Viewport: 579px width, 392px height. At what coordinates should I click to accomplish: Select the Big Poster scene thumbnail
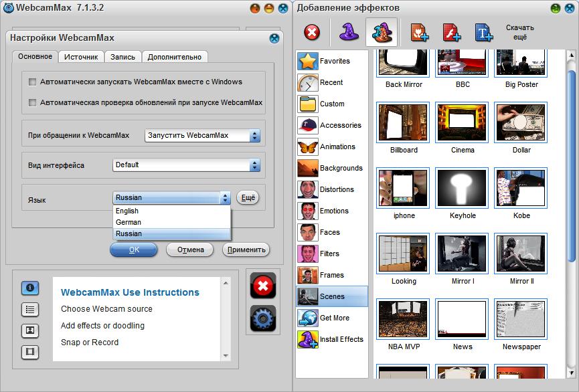pyautogui.click(x=521, y=63)
